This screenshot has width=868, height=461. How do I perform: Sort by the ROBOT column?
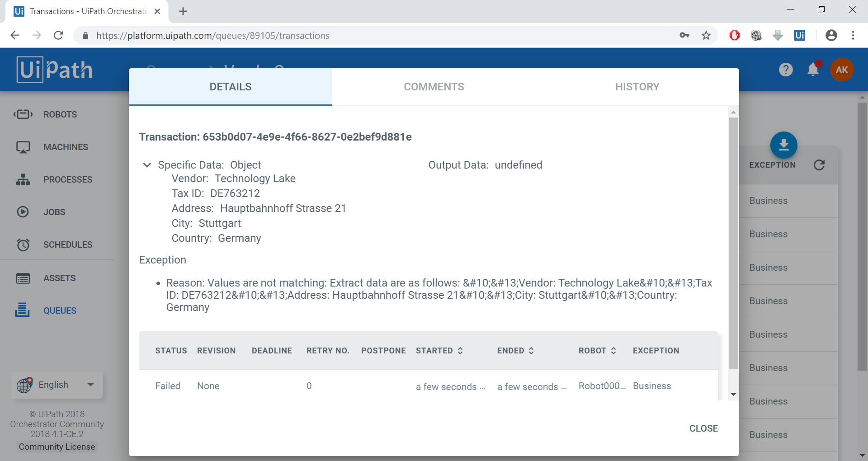tap(597, 350)
